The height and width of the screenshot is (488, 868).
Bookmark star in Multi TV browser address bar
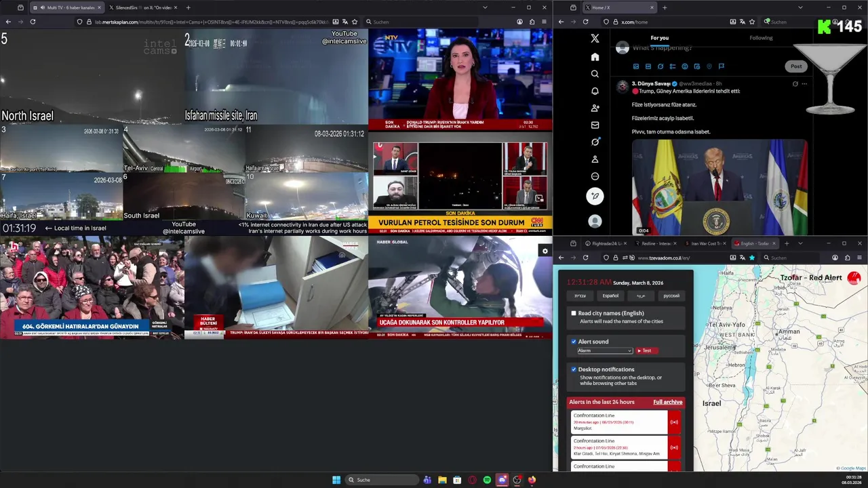coord(355,22)
